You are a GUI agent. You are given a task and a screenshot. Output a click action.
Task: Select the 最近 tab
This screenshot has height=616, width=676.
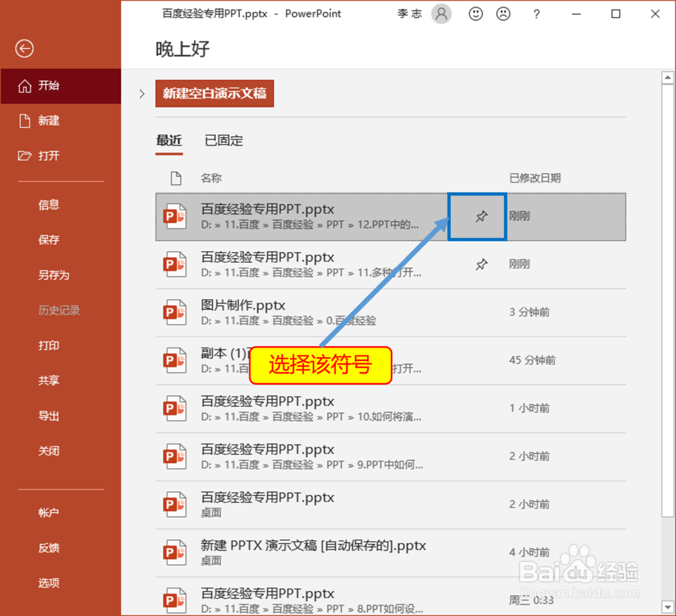click(x=169, y=140)
